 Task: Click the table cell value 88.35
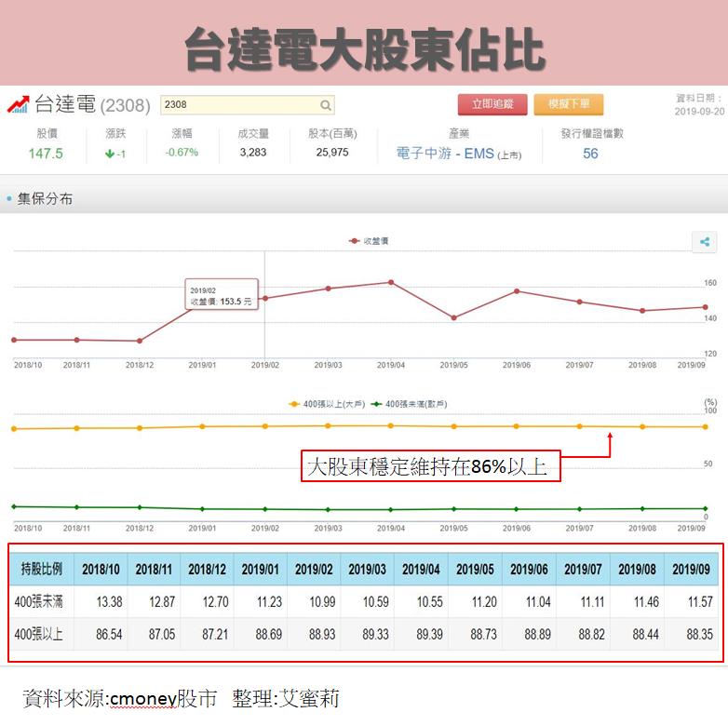point(700,634)
